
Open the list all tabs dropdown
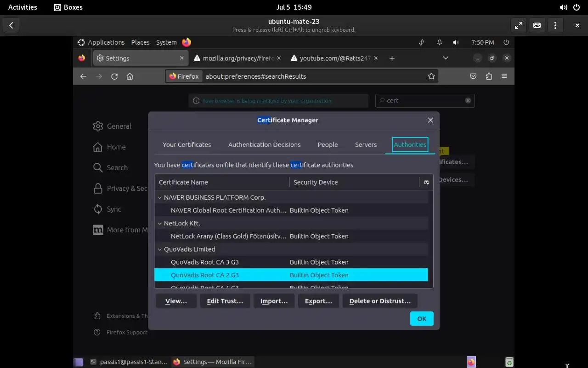click(x=445, y=58)
